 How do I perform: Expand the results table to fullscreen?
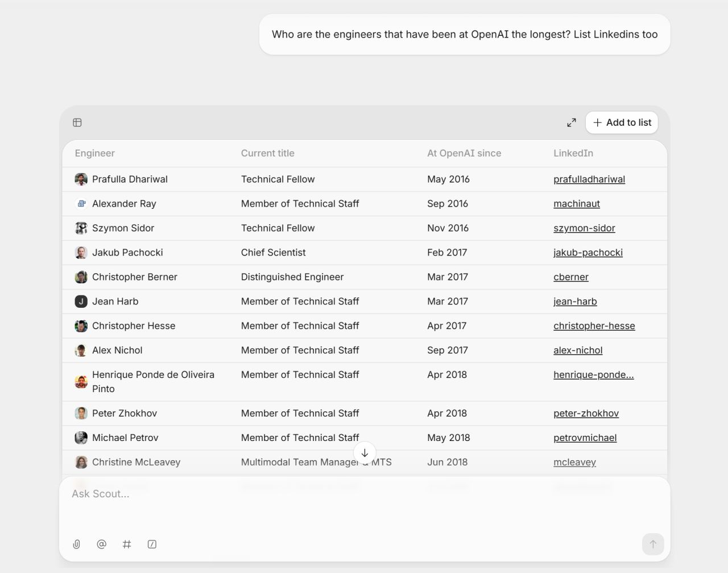[x=572, y=122]
